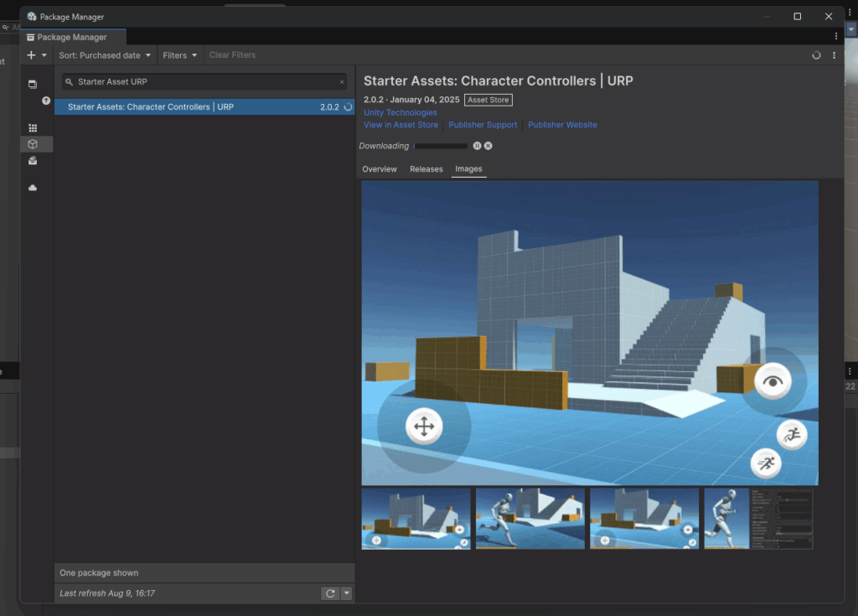Select the first image thumbnail with joystick scene

click(416, 519)
